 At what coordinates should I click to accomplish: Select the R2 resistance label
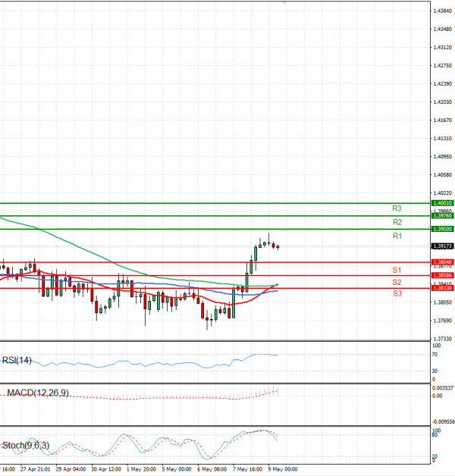pyautogui.click(x=397, y=222)
